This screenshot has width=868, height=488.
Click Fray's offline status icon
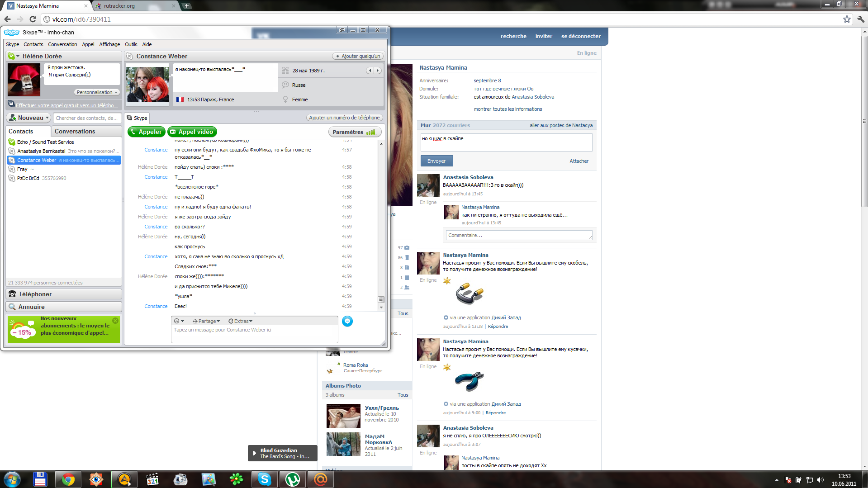click(x=12, y=169)
